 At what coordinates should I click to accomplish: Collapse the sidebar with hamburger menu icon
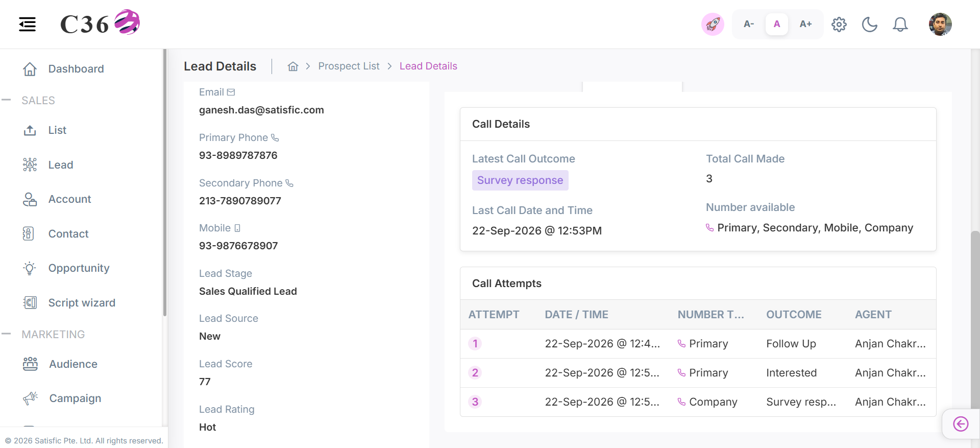point(27,24)
